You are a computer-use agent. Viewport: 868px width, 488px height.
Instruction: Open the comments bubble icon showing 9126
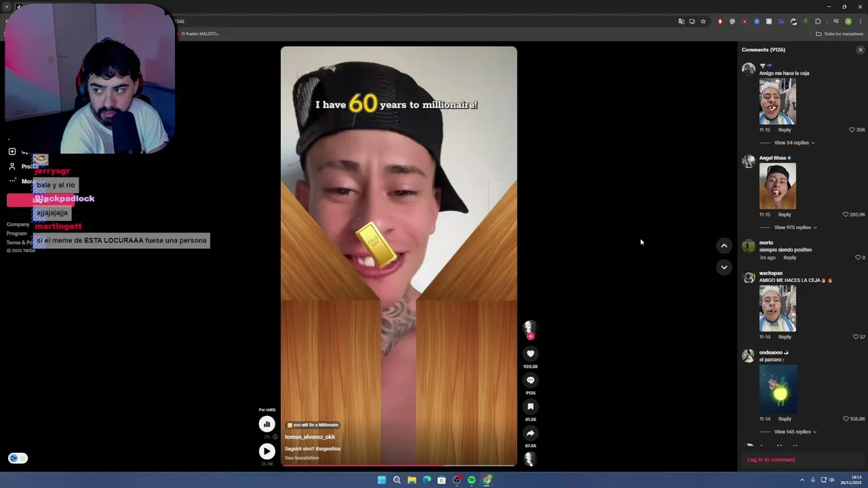tap(530, 380)
